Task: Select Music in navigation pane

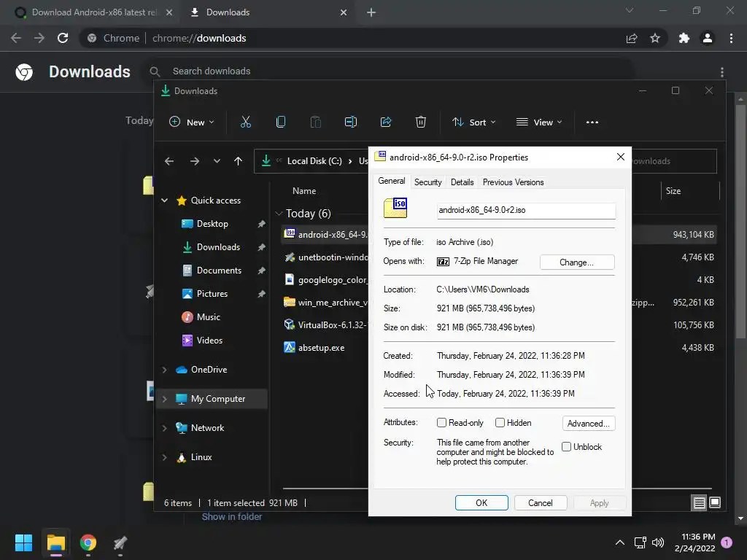Action: [x=208, y=316]
